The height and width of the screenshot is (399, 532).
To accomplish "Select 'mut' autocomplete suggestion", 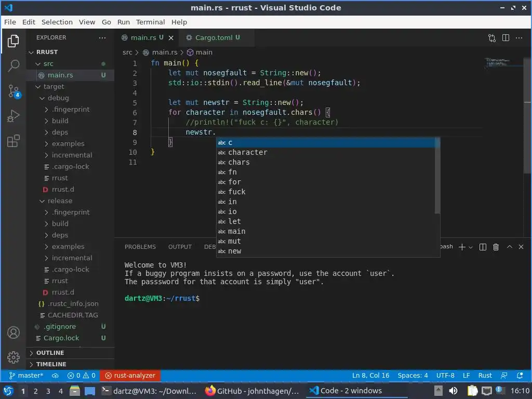I will tap(326, 241).
